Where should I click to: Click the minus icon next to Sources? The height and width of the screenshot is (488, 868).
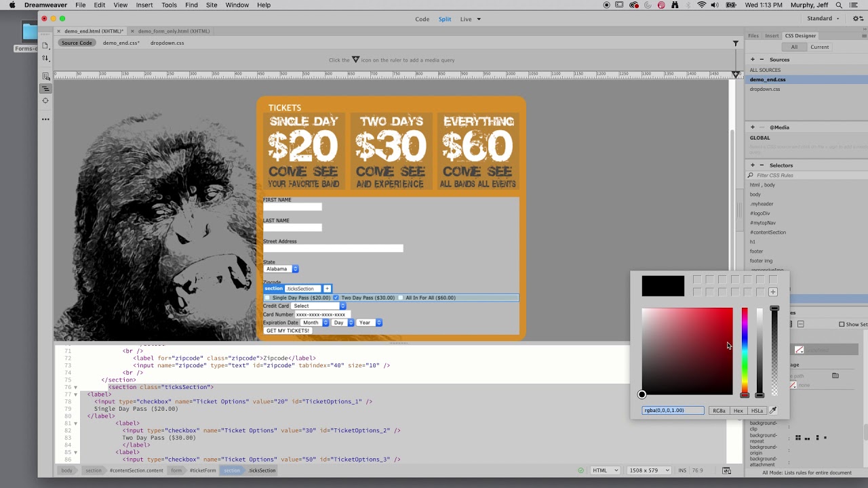(x=762, y=60)
